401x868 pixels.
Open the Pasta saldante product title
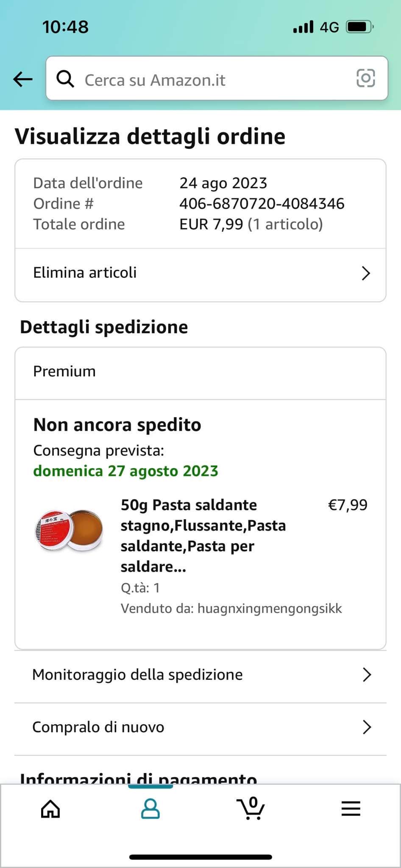click(x=203, y=536)
